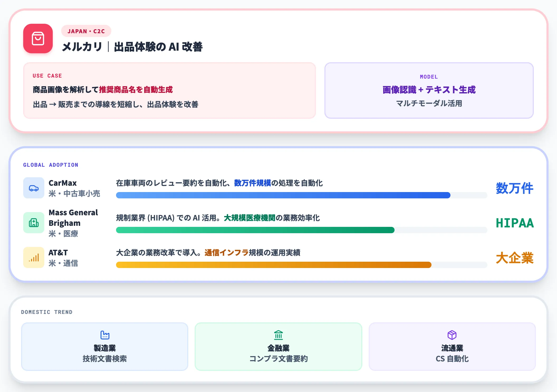
Task: Click the green Mass General Brigham progress bar
Action: 255,230
